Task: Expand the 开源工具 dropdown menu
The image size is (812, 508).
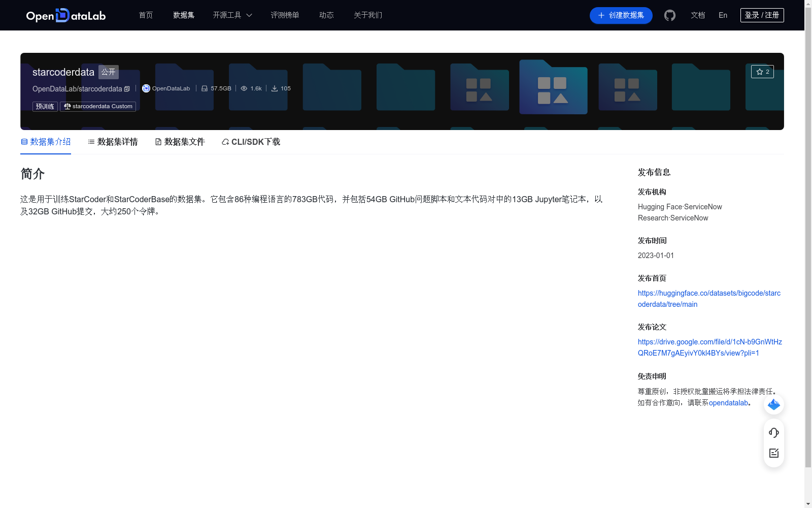Action: pos(232,15)
